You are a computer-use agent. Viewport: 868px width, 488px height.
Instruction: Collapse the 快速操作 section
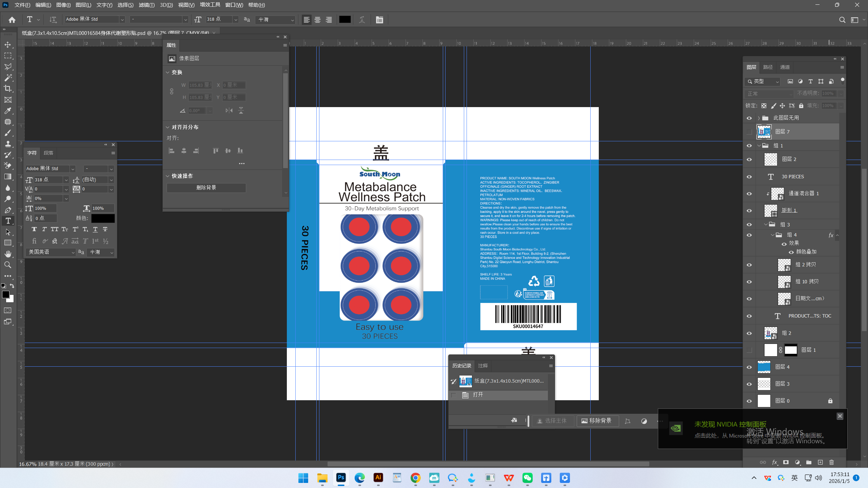pos(167,176)
